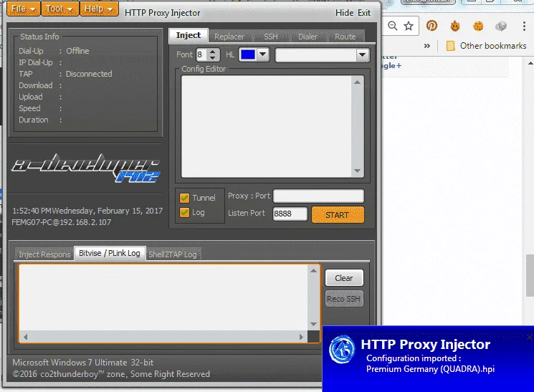Click the gray cloud extension icon

501,26
